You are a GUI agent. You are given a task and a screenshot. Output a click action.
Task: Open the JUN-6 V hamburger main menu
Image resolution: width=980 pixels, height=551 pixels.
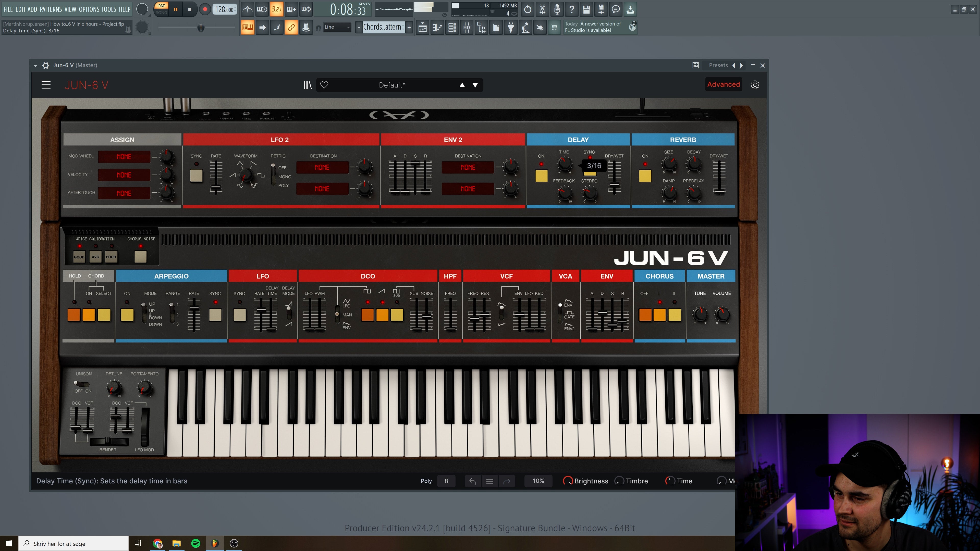46,85
